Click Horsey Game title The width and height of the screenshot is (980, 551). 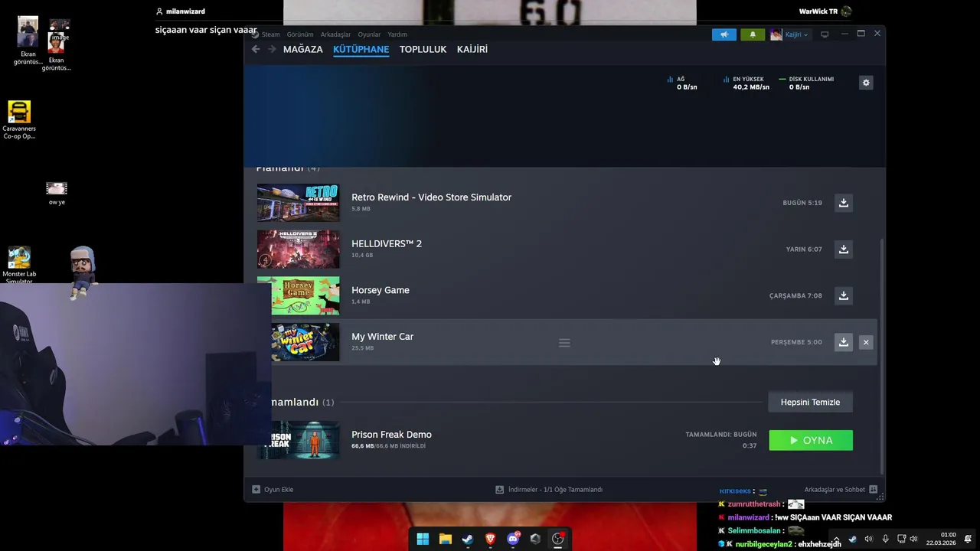point(381,290)
